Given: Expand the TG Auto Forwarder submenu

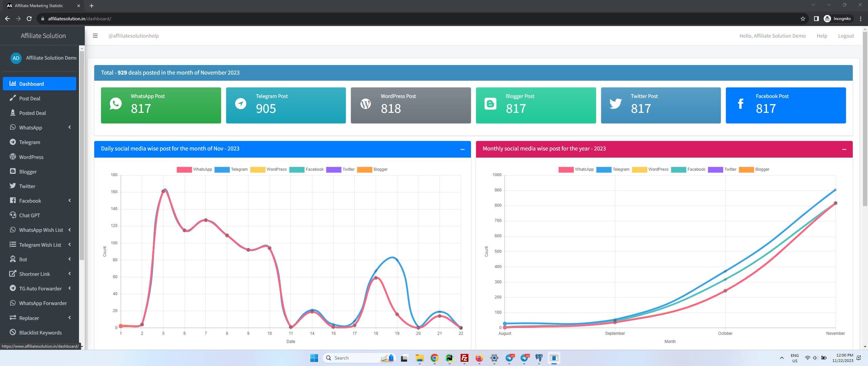Looking at the screenshot, I should pyautogui.click(x=40, y=288).
